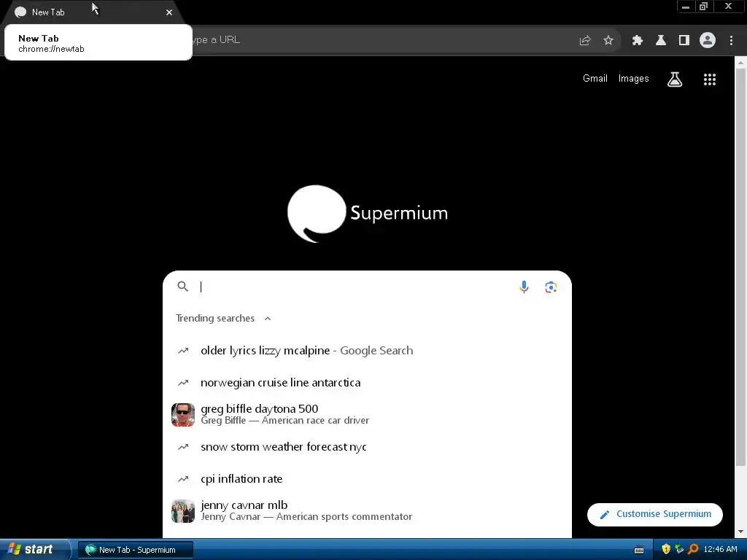Close the New Tab tab
This screenshot has height=560, width=747.
[x=169, y=12]
